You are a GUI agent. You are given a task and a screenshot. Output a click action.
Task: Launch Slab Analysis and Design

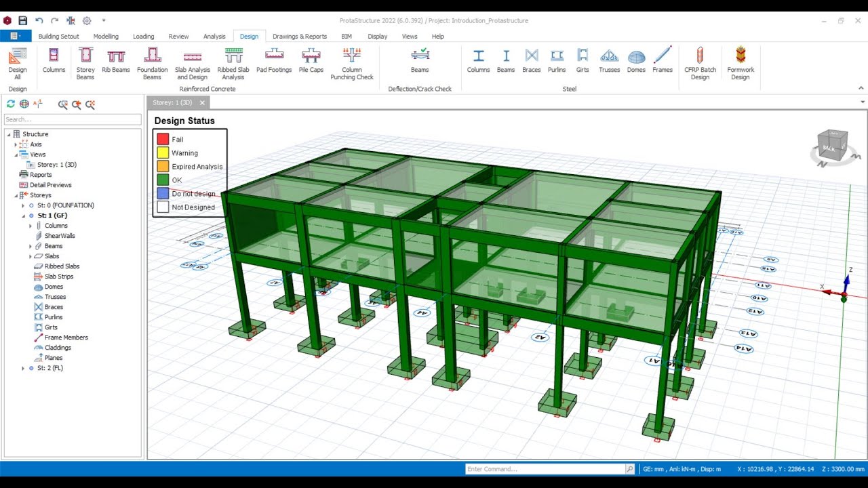tap(193, 64)
